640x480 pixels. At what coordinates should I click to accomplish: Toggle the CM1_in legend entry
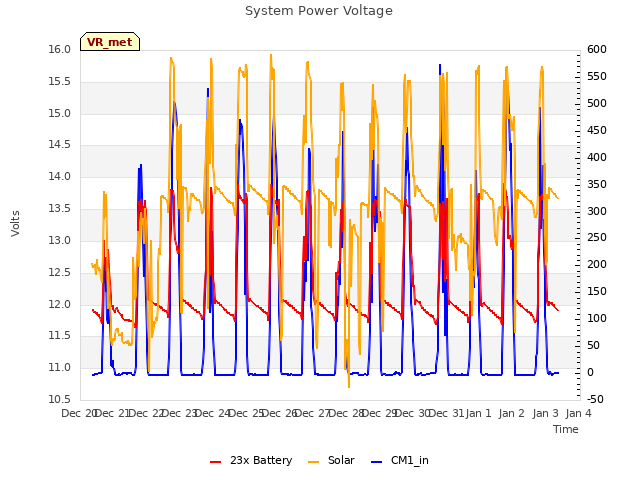400,461
